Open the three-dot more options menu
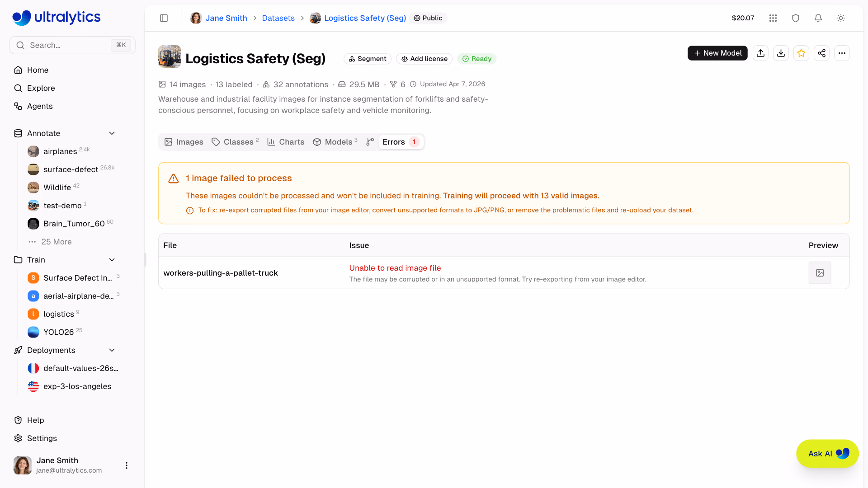The height and width of the screenshot is (488, 868). click(842, 53)
